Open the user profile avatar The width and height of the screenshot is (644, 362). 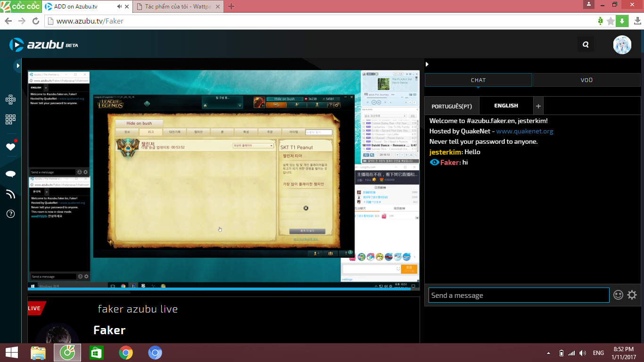622,45
